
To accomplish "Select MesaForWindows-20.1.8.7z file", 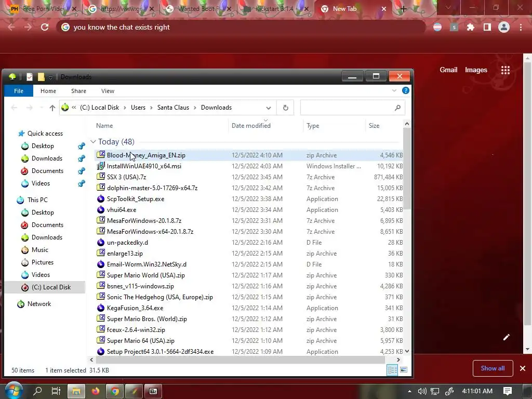I will click(144, 220).
